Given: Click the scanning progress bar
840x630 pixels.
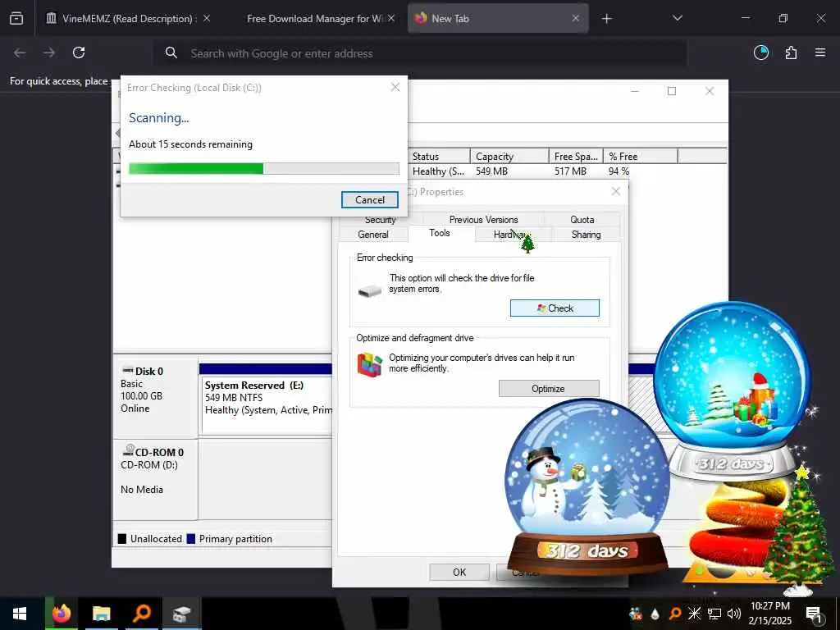Looking at the screenshot, I should [x=264, y=168].
